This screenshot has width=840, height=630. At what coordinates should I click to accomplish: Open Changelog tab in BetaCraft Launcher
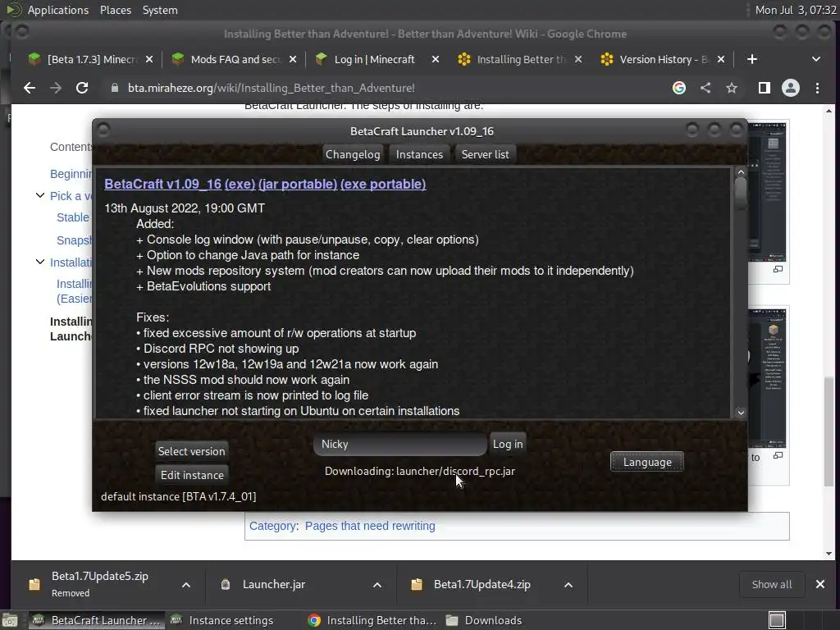pos(353,154)
